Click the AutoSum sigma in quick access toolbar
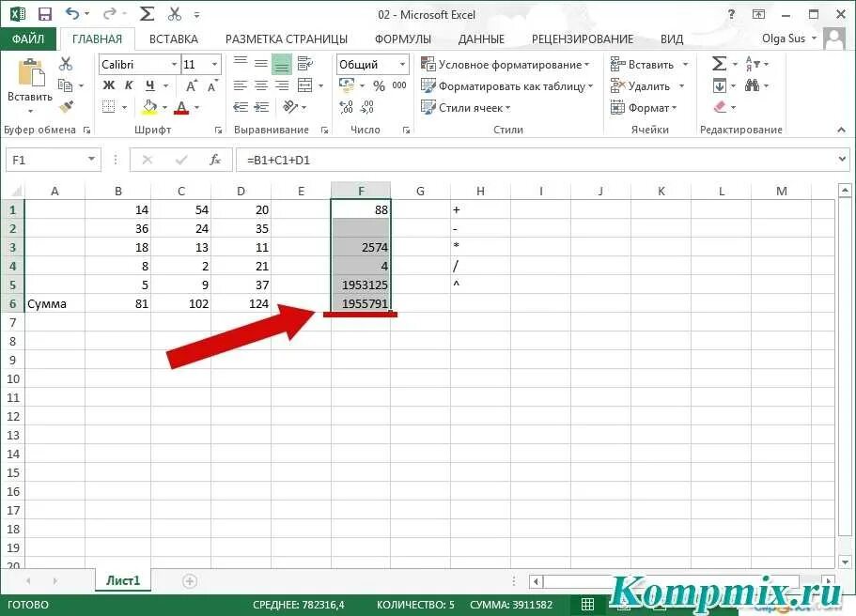Image resolution: width=856 pixels, height=616 pixels. coord(147,14)
